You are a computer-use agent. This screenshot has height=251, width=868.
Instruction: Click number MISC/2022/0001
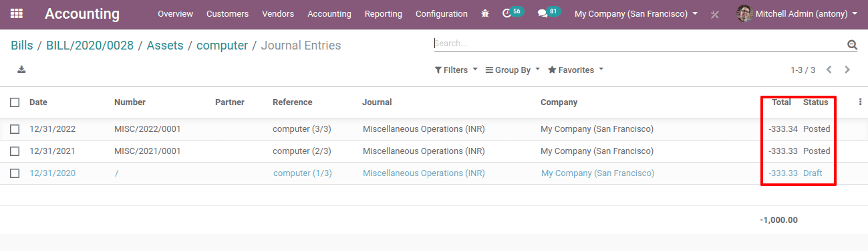click(x=148, y=129)
